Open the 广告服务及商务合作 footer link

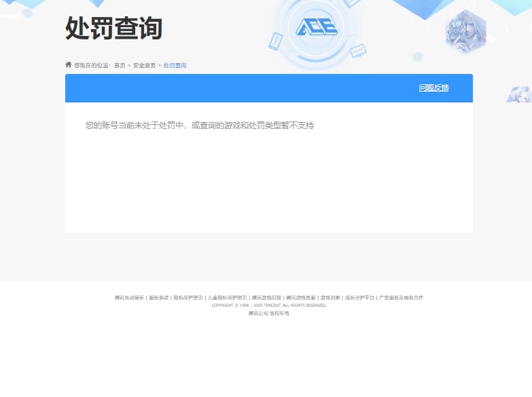[401, 298]
